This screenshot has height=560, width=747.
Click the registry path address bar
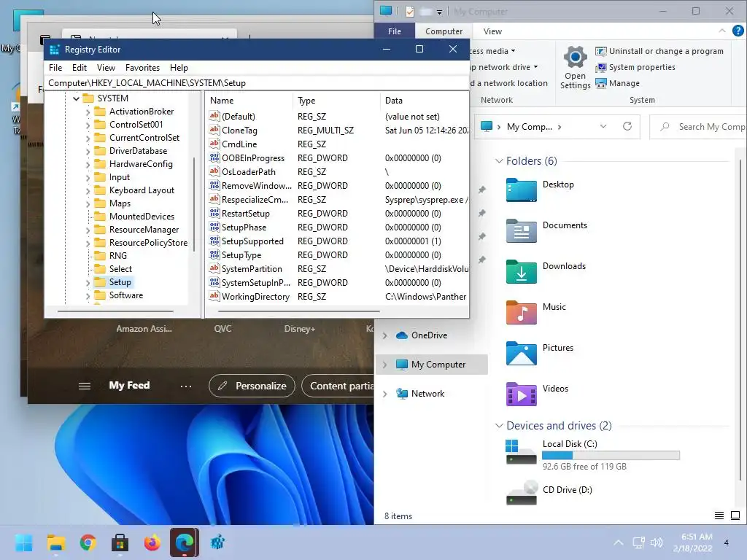coord(256,83)
